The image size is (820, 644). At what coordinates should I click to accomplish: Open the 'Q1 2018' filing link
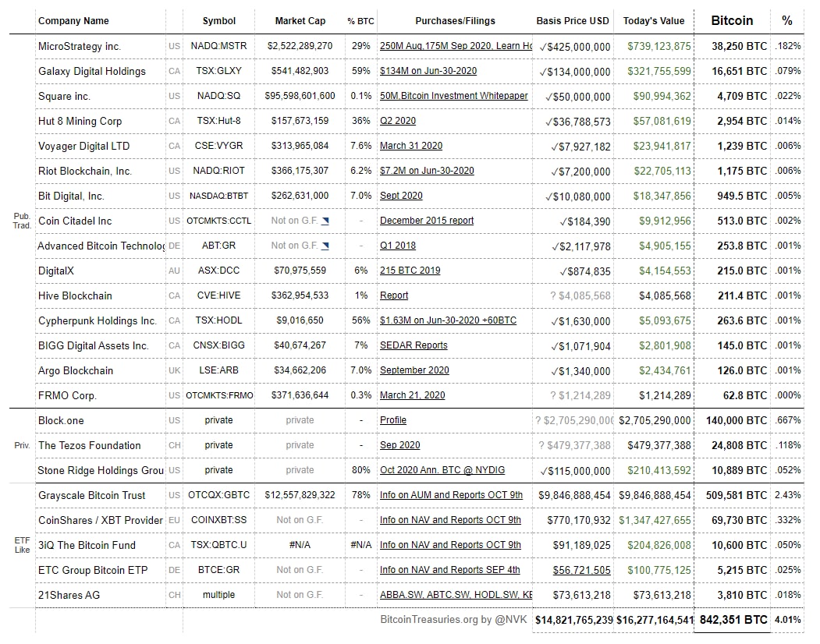click(x=398, y=246)
